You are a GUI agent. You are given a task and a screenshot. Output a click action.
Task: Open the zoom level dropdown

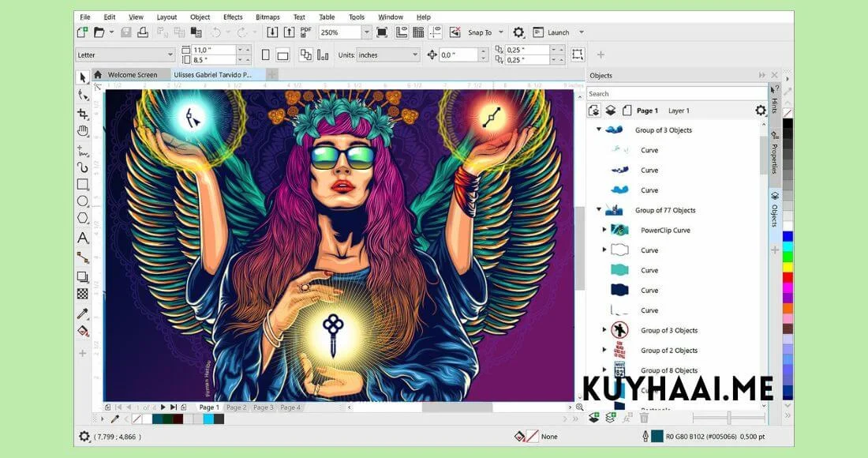[366, 32]
